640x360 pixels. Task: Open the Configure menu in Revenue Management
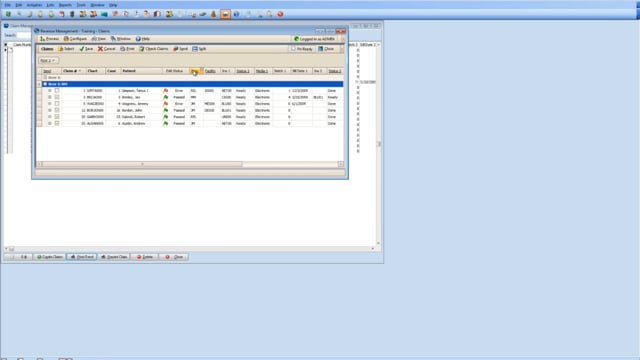[x=75, y=39]
